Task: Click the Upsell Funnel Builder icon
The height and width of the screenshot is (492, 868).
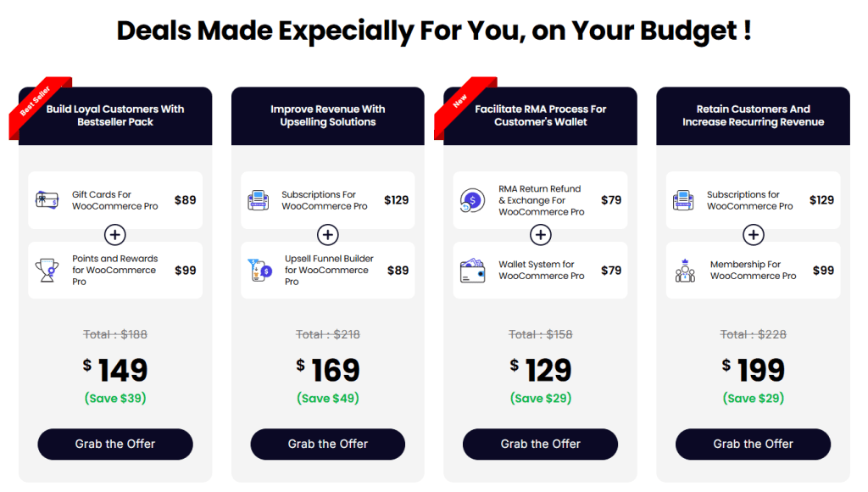Action: pos(259,271)
